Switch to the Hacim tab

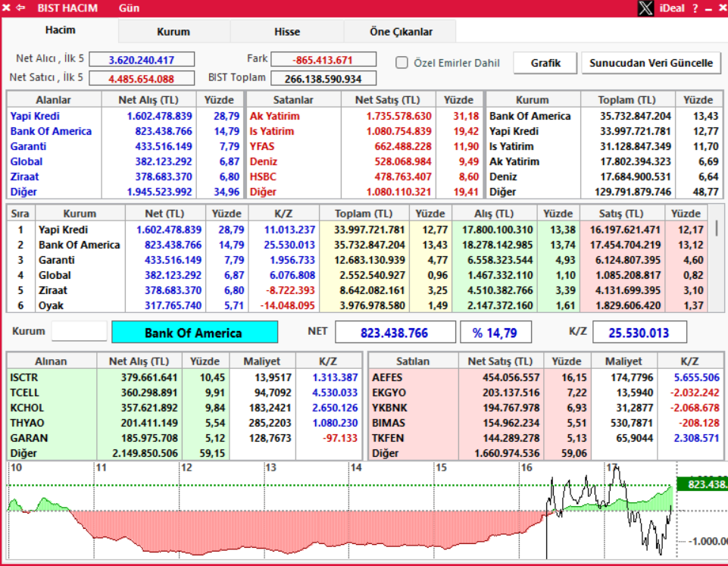coord(61,30)
